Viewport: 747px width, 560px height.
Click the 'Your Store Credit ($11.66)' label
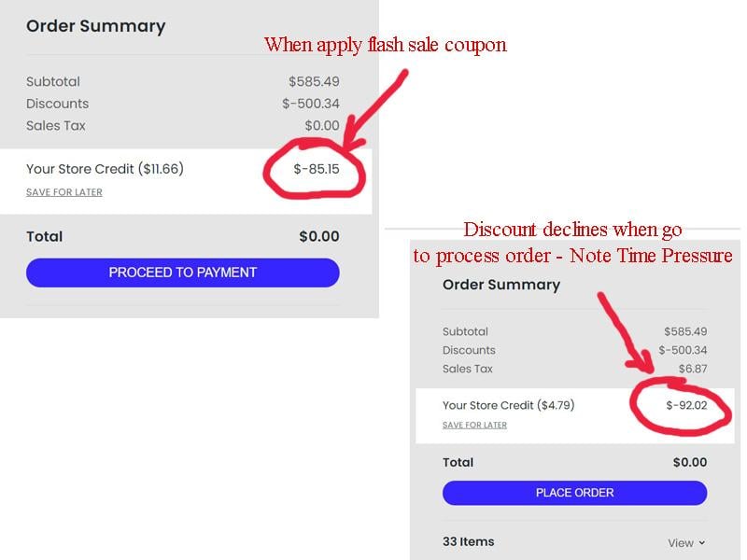(105, 169)
